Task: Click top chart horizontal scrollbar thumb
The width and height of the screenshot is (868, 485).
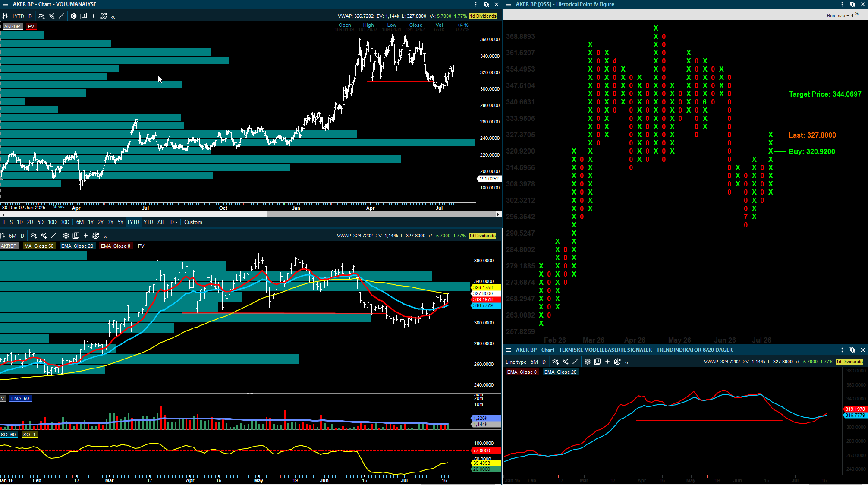Action: (381, 214)
